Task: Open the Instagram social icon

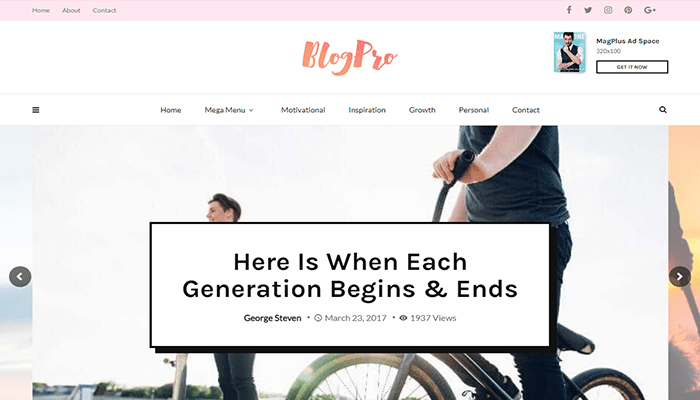Action: pos(608,10)
